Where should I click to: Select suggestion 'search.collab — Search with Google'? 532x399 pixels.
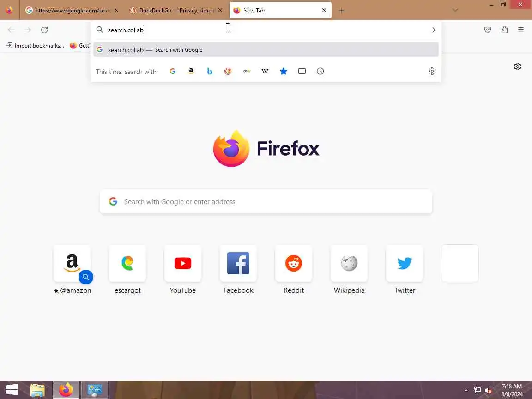coord(266,50)
